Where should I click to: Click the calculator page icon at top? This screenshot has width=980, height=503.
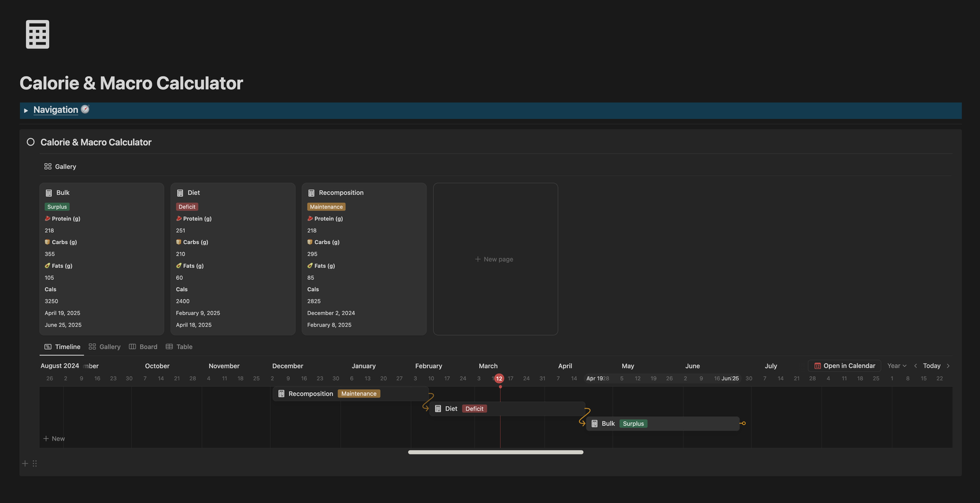tap(37, 34)
